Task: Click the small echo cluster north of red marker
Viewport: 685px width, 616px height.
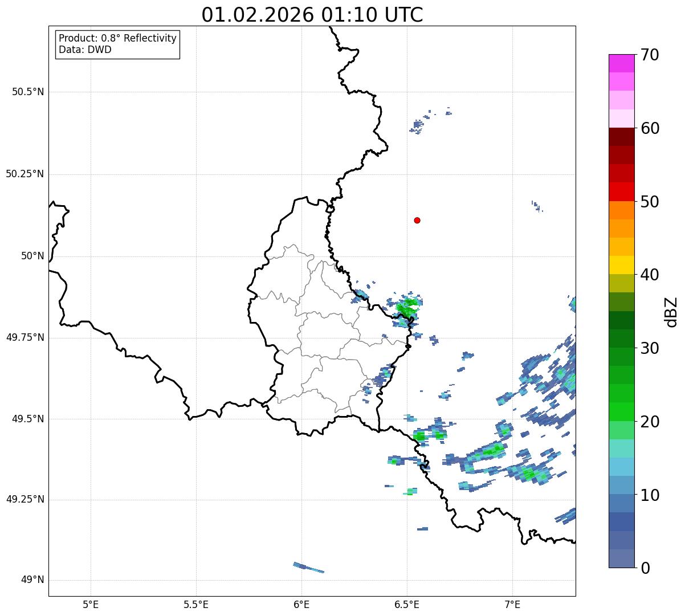Action: click(x=418, y=125)
